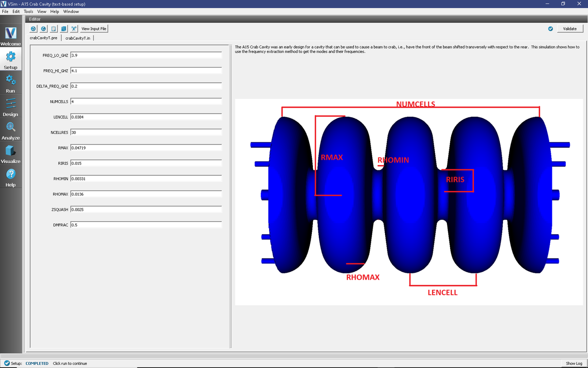The width and height of the screenshot is (588, 368).
Task: Click the scissors cut icon
Action: pyautogui.click(x=73, y=29)
